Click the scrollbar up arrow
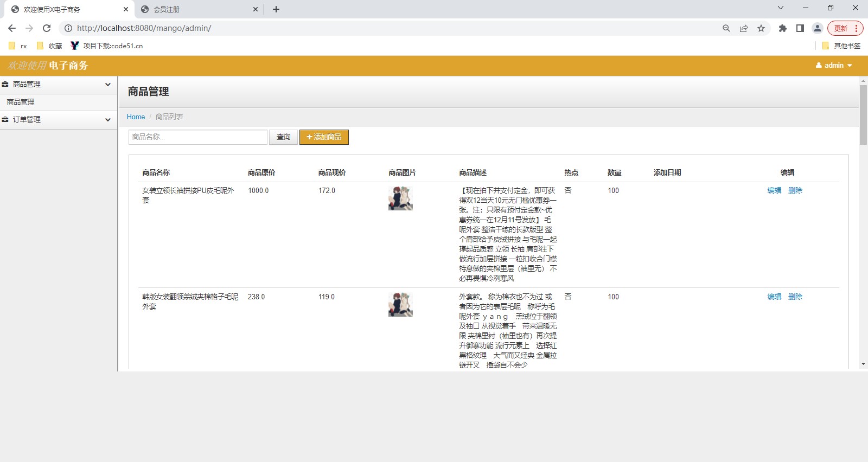This screenshot has height=462, width=868. tap(863, 81)
